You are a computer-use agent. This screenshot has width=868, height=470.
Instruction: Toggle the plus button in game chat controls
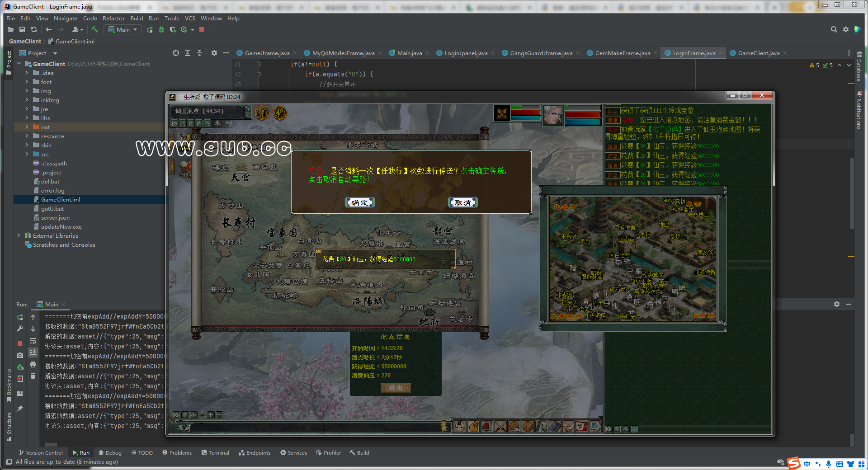211,415
